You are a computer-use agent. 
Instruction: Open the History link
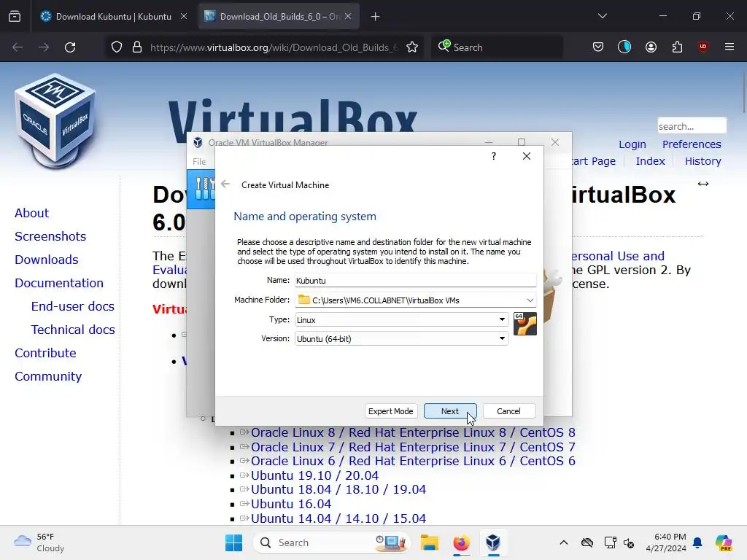(703, 161)
